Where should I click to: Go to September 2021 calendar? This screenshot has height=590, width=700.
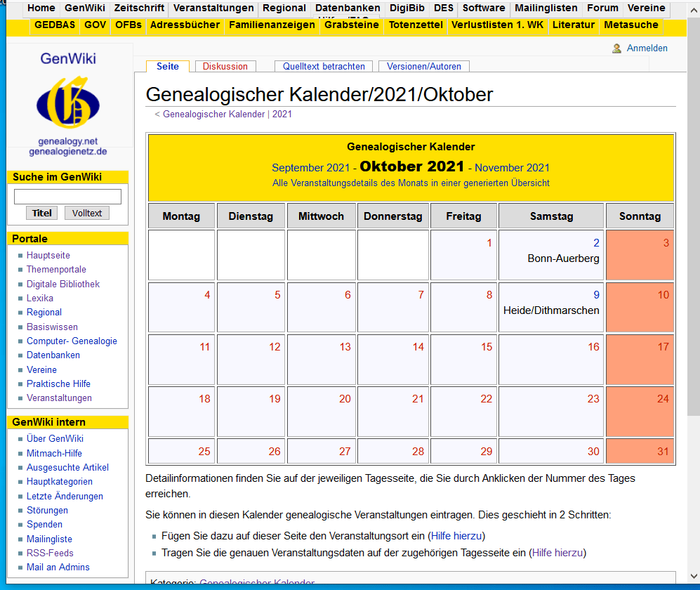pos(311,168)
